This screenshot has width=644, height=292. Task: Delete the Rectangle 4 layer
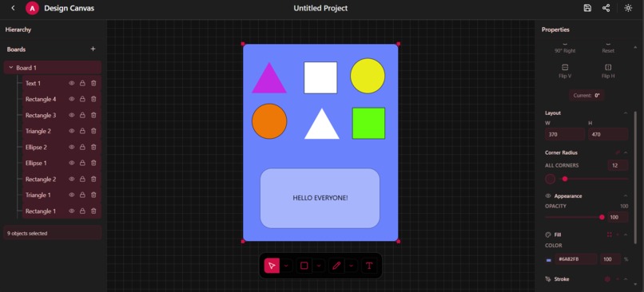pos(93,99)
